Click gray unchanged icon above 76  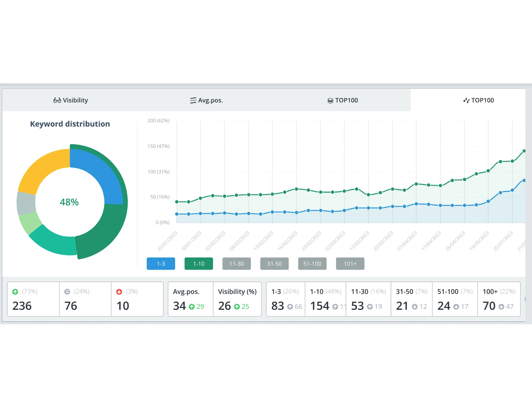tap(67, 292)
